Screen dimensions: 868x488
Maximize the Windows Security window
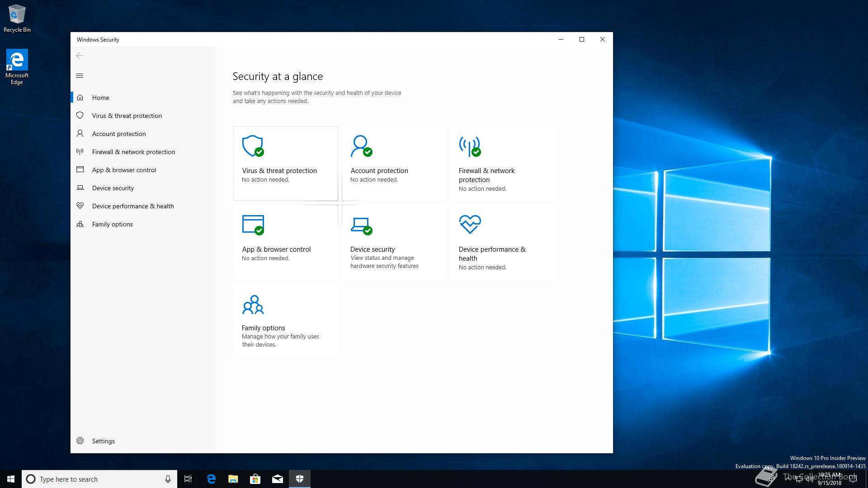point(582,39)
